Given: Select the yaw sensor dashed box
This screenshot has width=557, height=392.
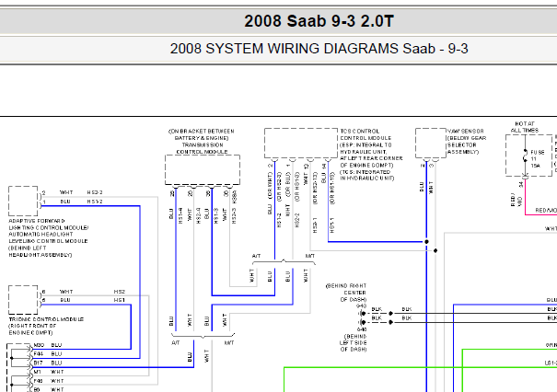Looking at the screenshot, I should [x=431, y=144].
